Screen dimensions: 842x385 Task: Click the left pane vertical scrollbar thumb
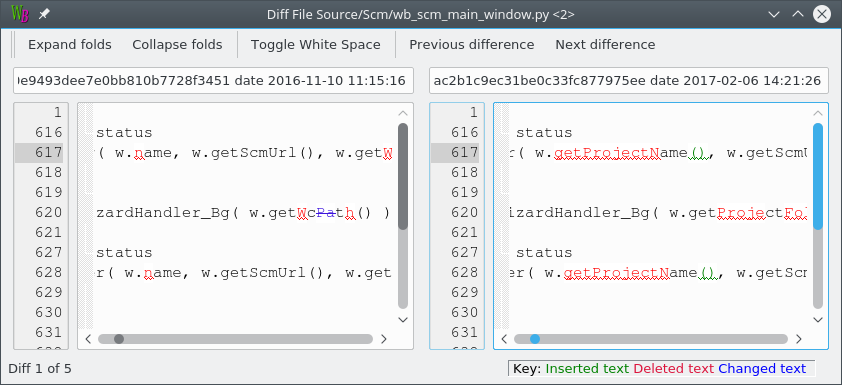point(403,177)
